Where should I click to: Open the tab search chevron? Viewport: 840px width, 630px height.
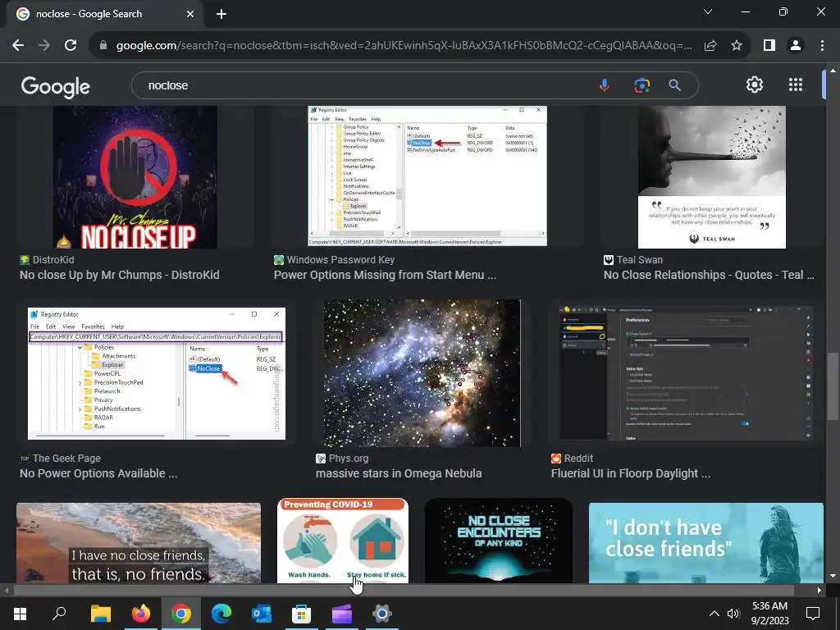[x=708, y=11]
